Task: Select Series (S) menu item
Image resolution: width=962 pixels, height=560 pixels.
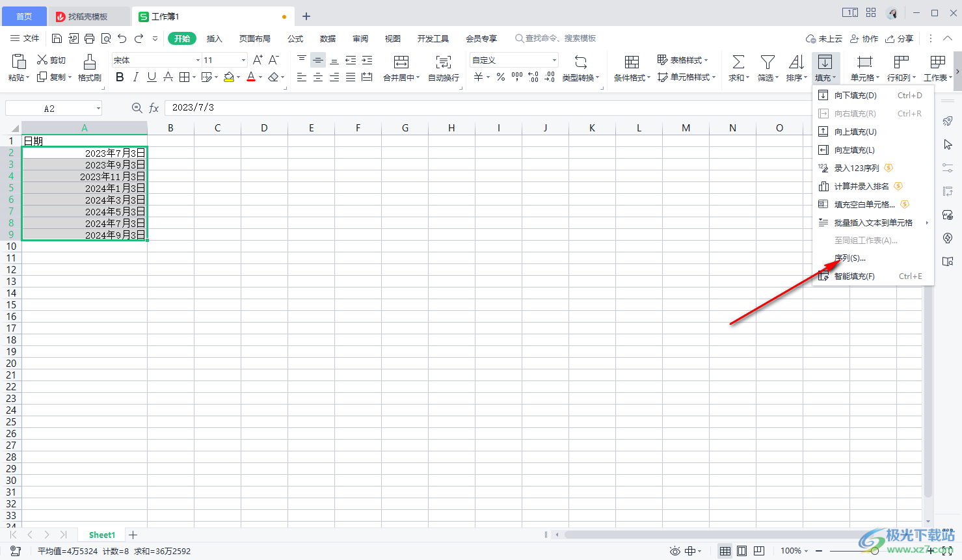Action: [873, 258]
